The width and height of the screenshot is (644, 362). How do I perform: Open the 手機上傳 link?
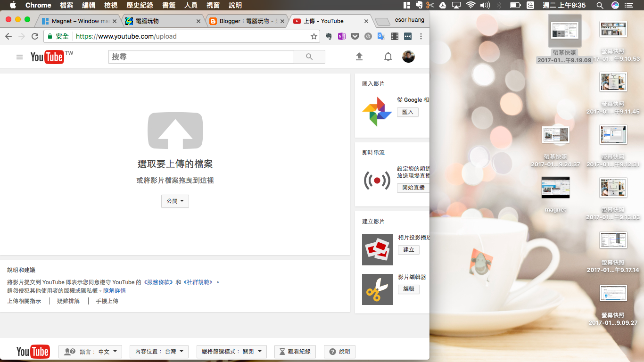pos(107,301)
